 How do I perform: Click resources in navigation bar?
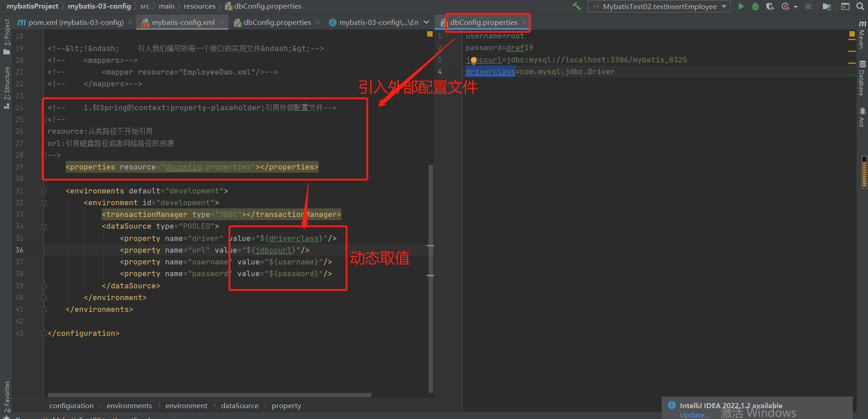199,6
